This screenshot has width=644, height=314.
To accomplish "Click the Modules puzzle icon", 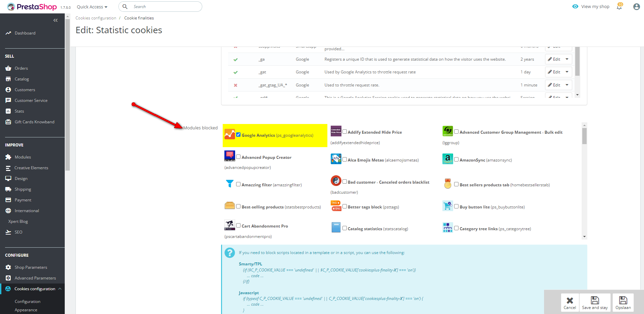I will pyautogui.click(x=8, y=157).
